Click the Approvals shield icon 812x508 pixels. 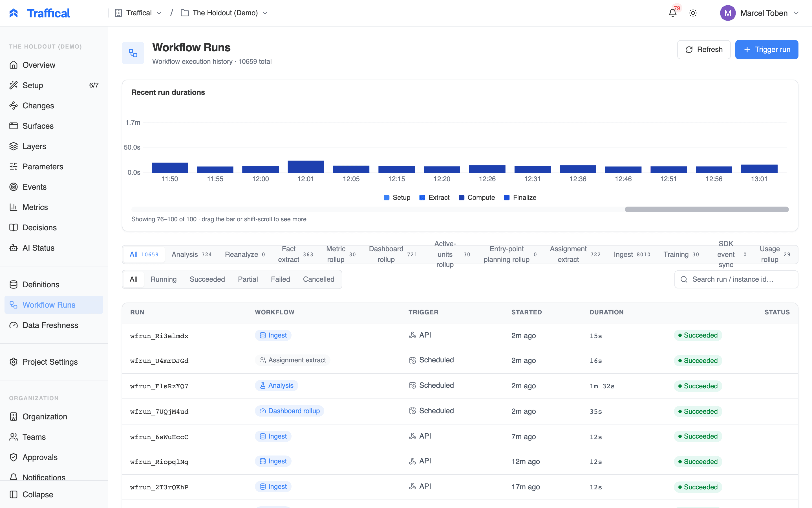point(14,457)
